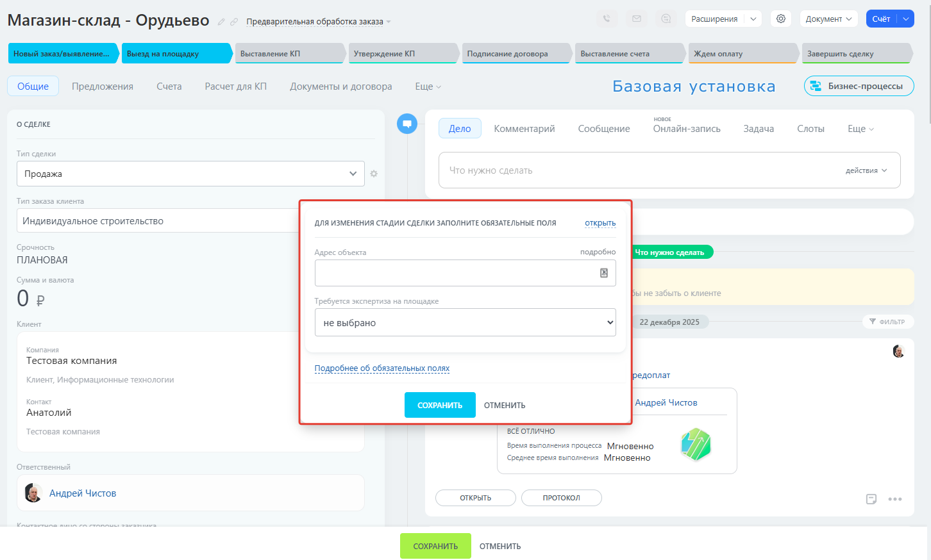Viewport: 931px width, 560px height.
Task: Open the Предварительная обработка заказа pipeline dropdown
Action: click(x=319, y=22)
